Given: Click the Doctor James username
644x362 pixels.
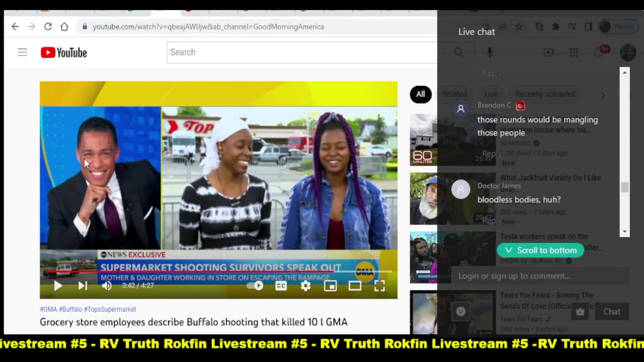Looking at the screenshot, I should point(499,186).
